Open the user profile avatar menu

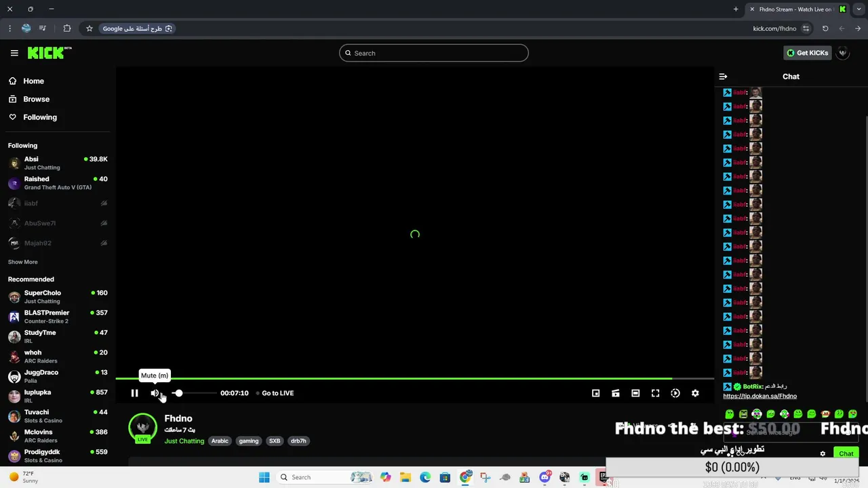(x=843, y=53)
